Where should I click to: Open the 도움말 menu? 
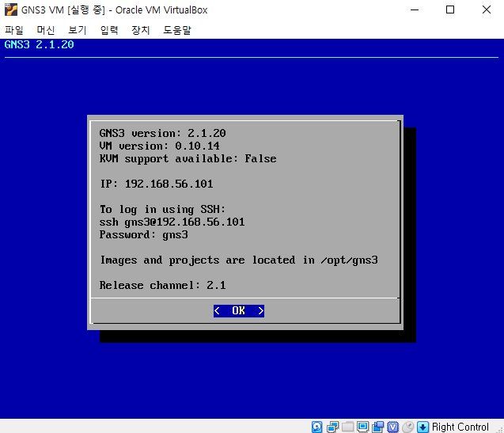pyautogui.click(x=177, y=30)
